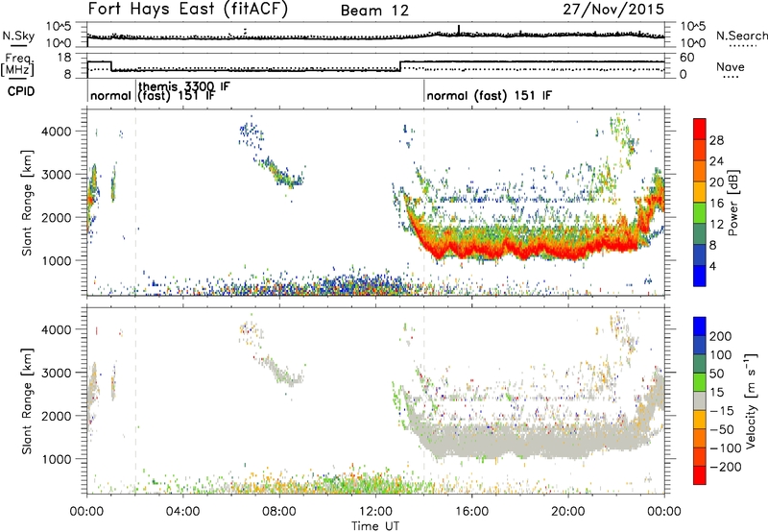Pick the red top segment of power colorbar
The width and height of the screenshot is (768, 532).
700,129
